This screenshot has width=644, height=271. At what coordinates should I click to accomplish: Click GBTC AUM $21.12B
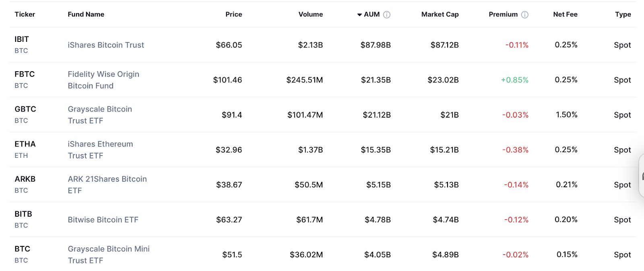pos(377,115)
